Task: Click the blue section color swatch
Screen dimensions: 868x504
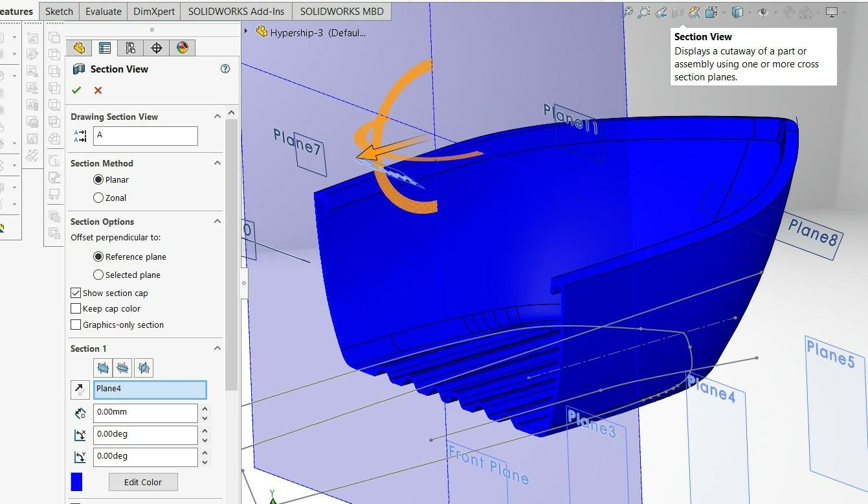Action: pyautogui.click(x=77, y=481)
